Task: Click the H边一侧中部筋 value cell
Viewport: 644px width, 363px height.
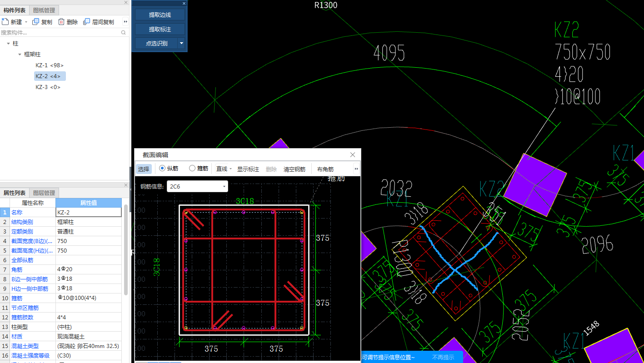Action: 89,288
